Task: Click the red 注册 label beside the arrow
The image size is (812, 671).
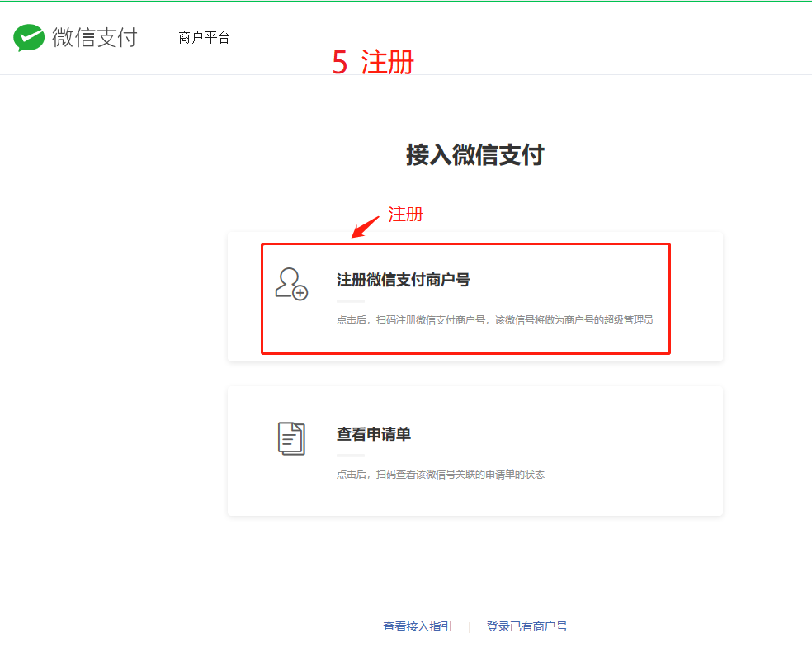Action: coord(405,215)
